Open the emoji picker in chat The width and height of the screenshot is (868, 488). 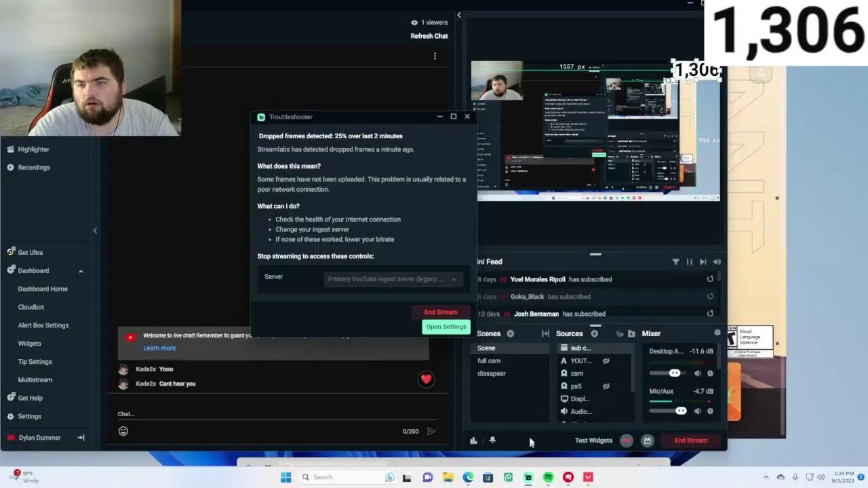[x=123, y=431]
